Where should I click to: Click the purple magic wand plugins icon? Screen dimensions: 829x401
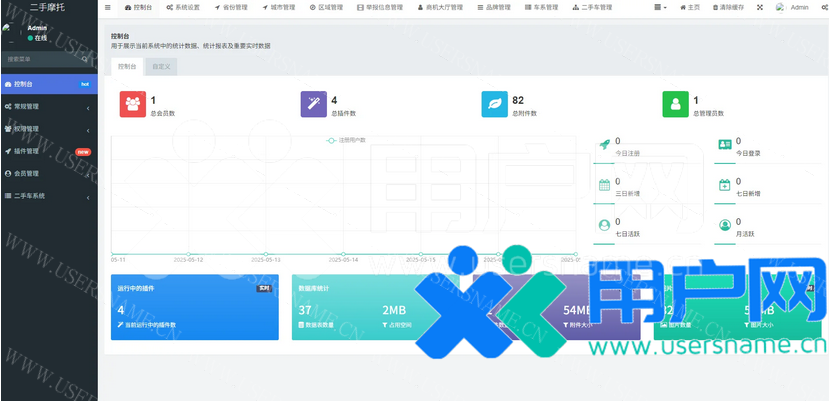313,104
